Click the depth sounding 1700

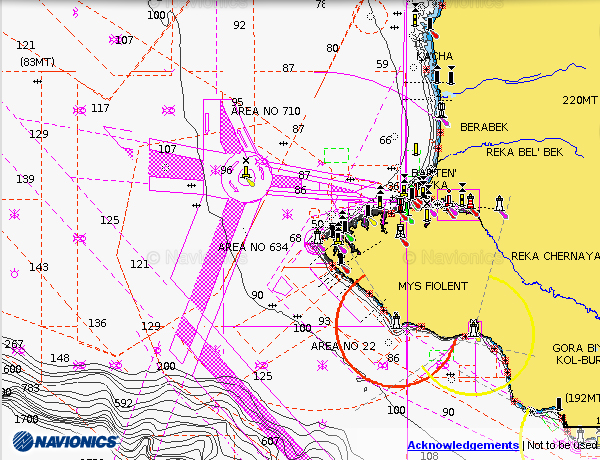tap(26, 419)
